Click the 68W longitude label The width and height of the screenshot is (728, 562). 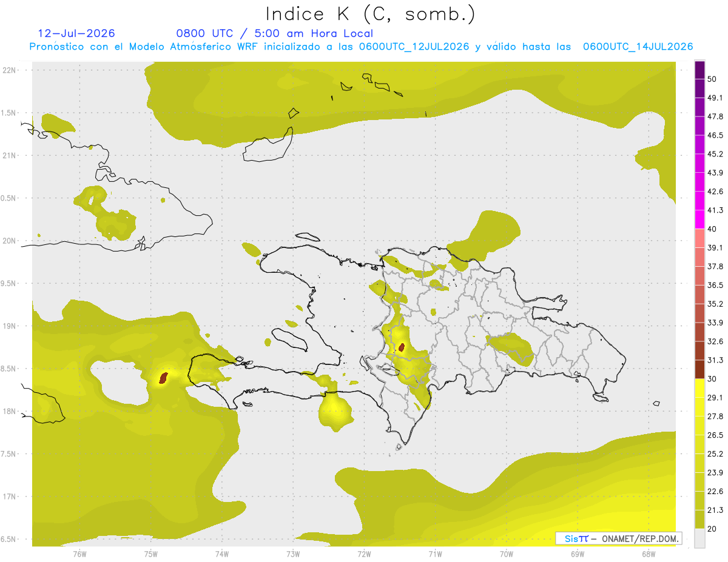click(x=649, y=554)
